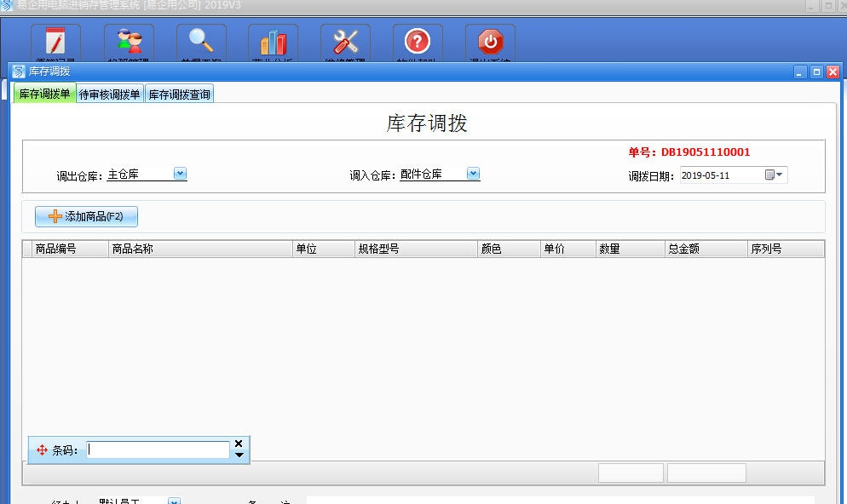This screenshot has height=504, width=847.
Task: Click inside the 条码 barcode input field
Action: pyautogui.click(x=157, y=450)
